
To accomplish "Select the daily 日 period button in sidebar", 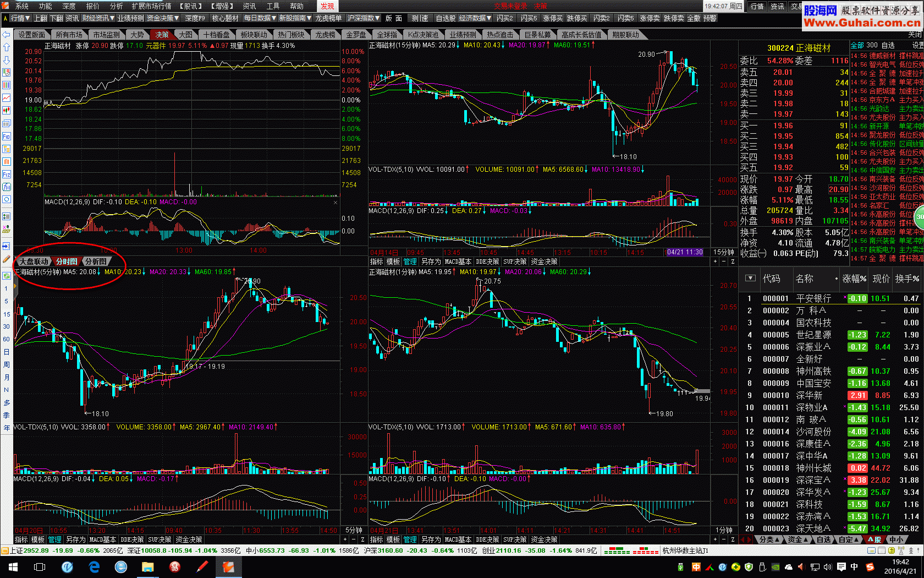I will click(6, 352).
